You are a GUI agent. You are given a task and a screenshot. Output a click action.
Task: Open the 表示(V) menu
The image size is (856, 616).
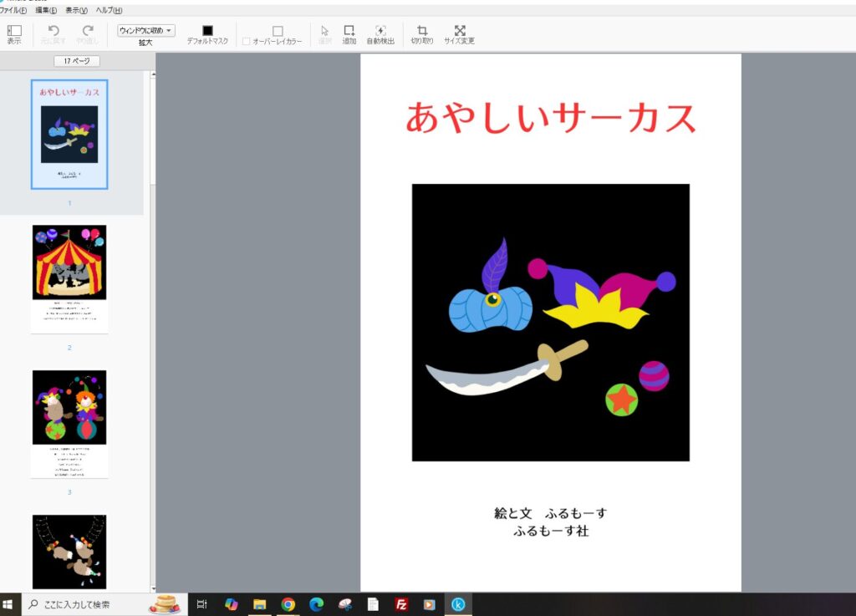[76, 10]
